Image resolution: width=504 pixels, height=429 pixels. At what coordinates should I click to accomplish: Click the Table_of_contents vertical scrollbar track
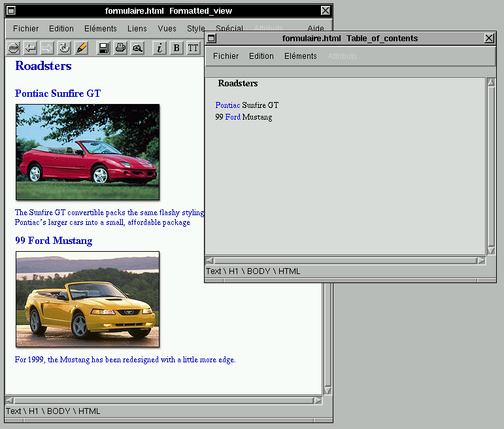pyautogui.click(x=491, y=166)
